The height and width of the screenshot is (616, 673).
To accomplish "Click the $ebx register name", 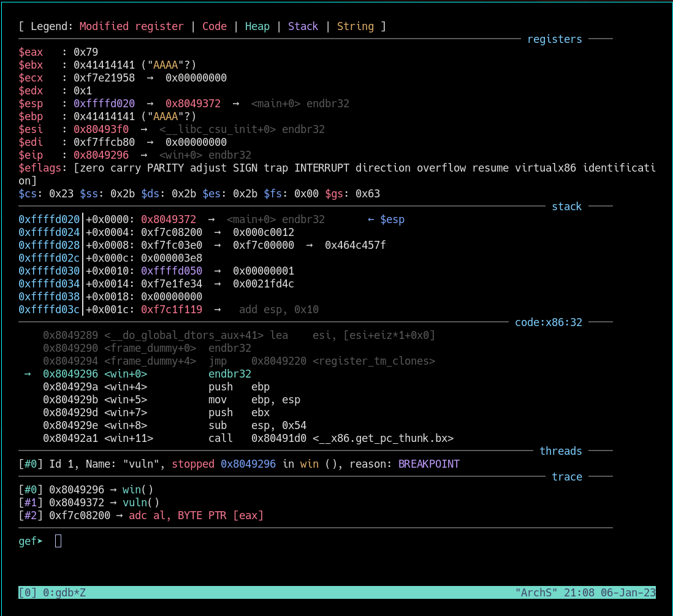I will pos(31,65).
